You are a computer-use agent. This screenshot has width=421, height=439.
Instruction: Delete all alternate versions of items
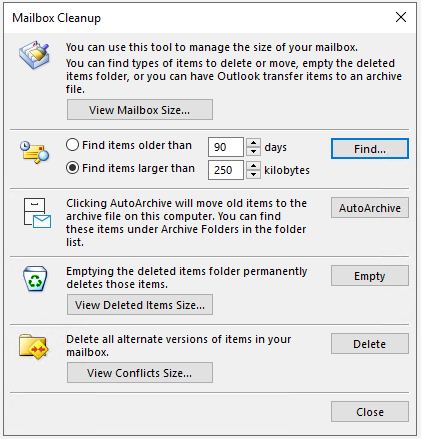point(370,344)
